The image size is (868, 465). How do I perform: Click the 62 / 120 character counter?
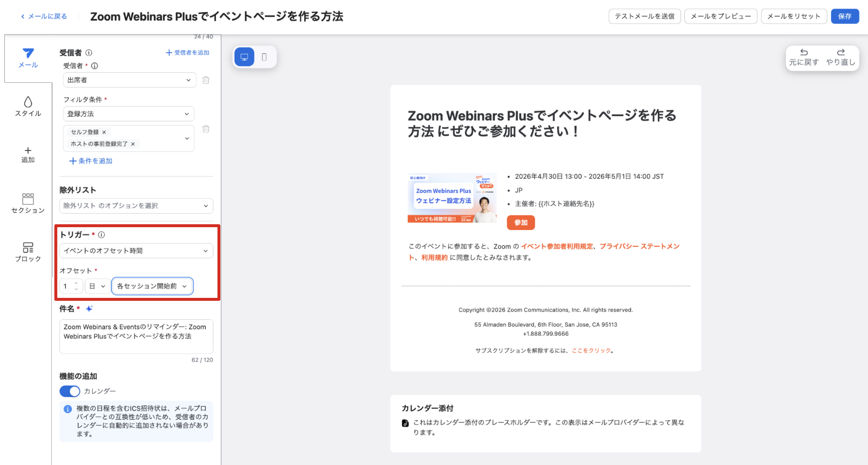pos(202,360)
